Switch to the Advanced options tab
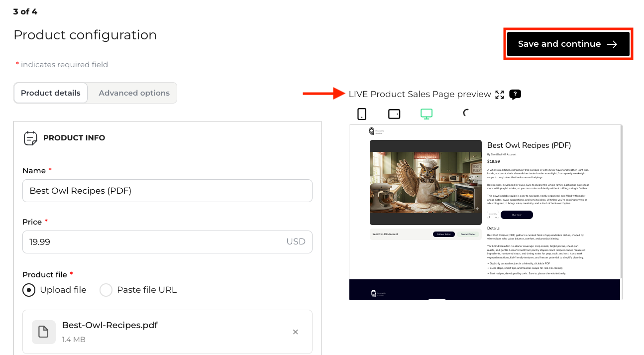Viewport: 644px width, 355px height. [134, 93]
